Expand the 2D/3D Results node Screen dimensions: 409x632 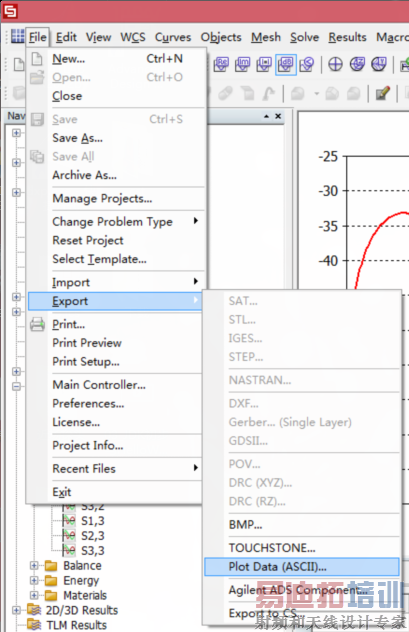[x=16, y=610]
